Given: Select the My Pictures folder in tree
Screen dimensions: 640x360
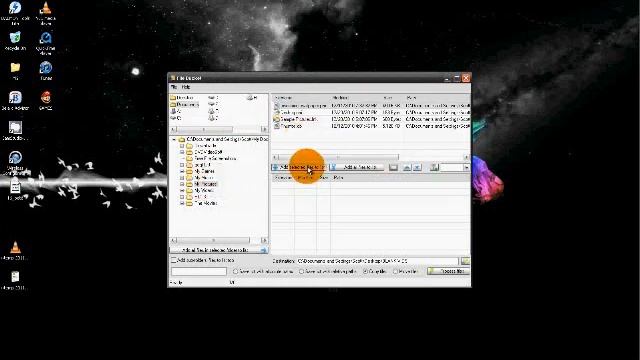Looking at the screenshot, I should tap(205, 184).
